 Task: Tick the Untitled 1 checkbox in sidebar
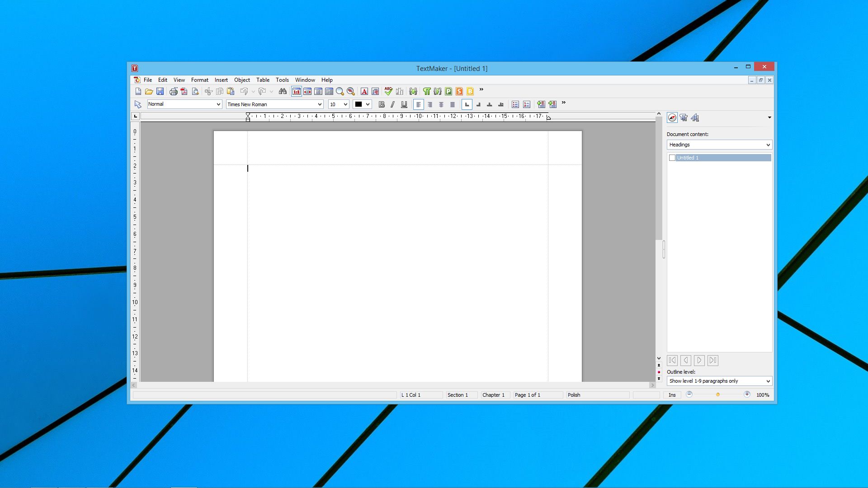(672, 158)
